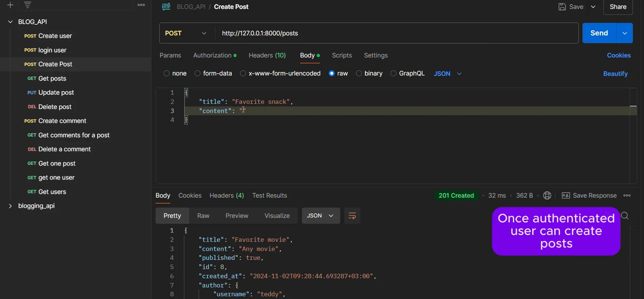
Task: Click the response search magnifier icon
Action: pos(625,216)
